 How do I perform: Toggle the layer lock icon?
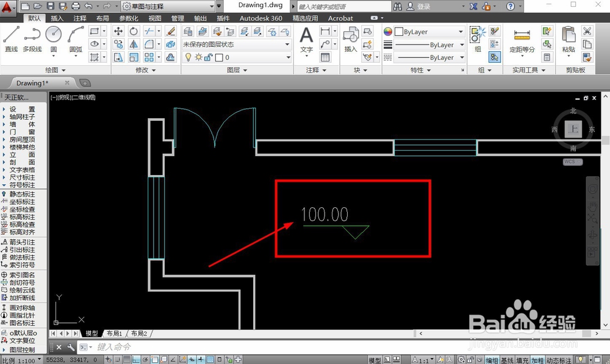tap(208, 57)
